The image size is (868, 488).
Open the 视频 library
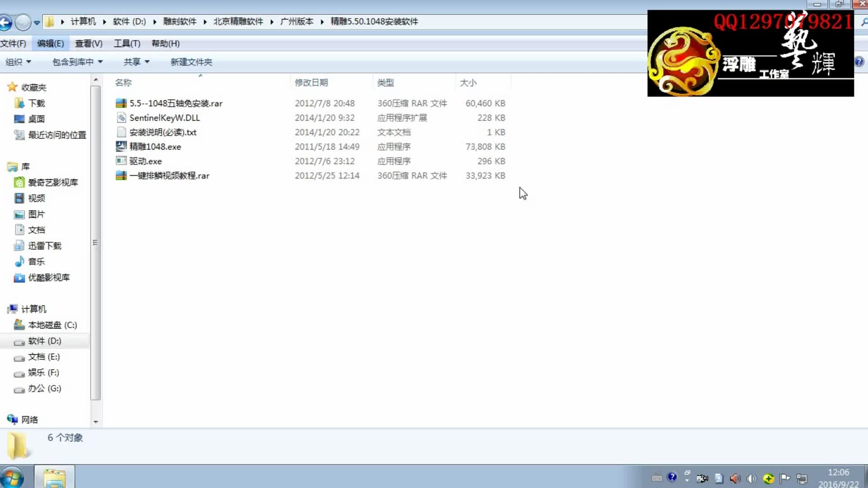click(x=30, y=198)
